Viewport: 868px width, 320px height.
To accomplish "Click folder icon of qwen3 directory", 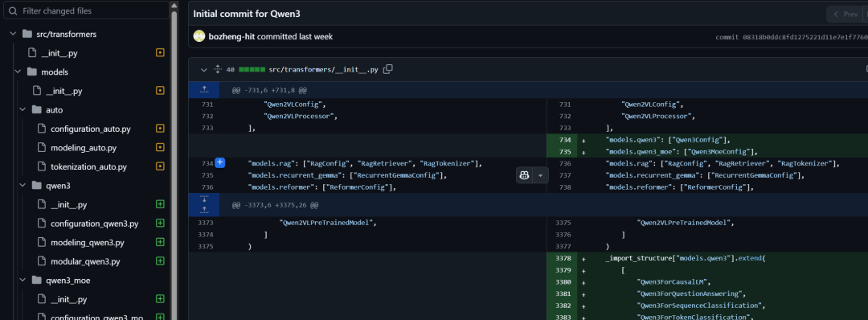I will tap(36, 186).
